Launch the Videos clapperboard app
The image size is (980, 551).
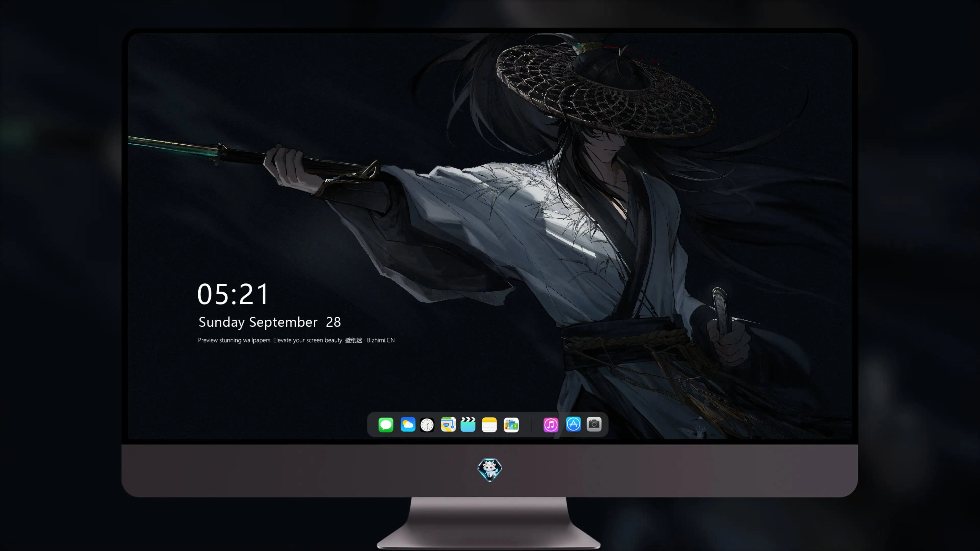coord(468,424)
